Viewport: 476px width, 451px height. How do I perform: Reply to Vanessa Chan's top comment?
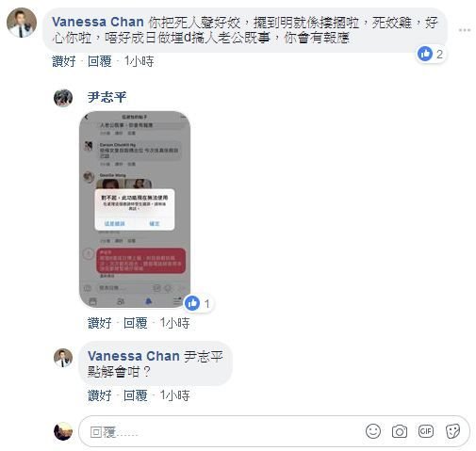point(99,61)
